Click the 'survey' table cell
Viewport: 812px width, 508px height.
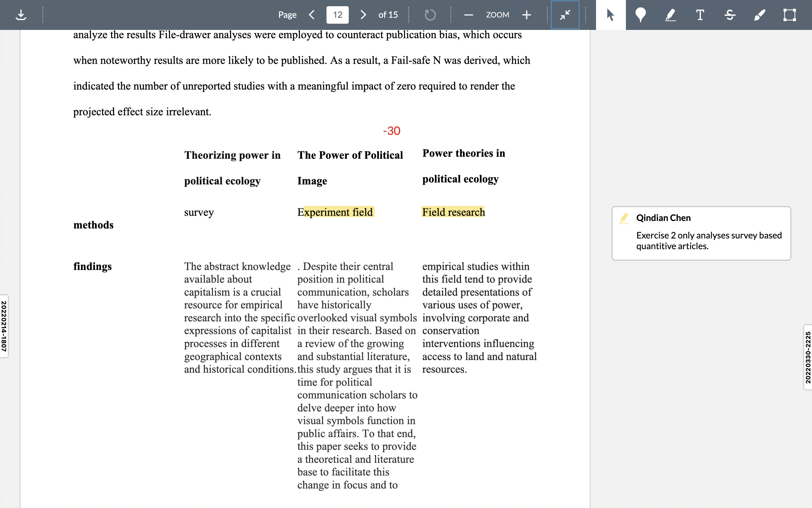point(199,212)
